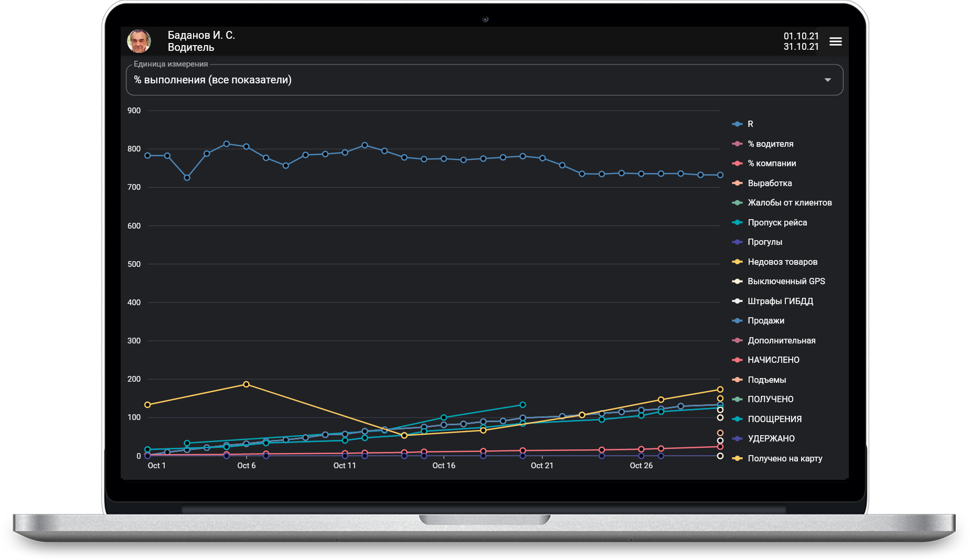This screenshot has width=970, height=560.
Task: Click the 'Водитель' role label
Action: click(191, 47)
